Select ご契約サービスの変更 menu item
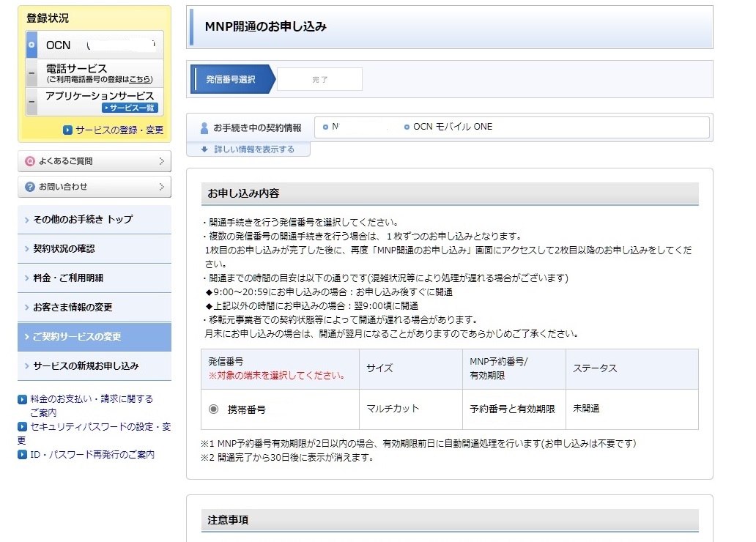 [94, 337]
